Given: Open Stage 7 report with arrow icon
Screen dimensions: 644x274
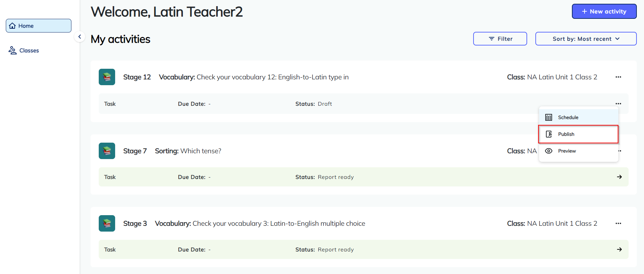Looking at the screenshot, I should tap(619, 177).
